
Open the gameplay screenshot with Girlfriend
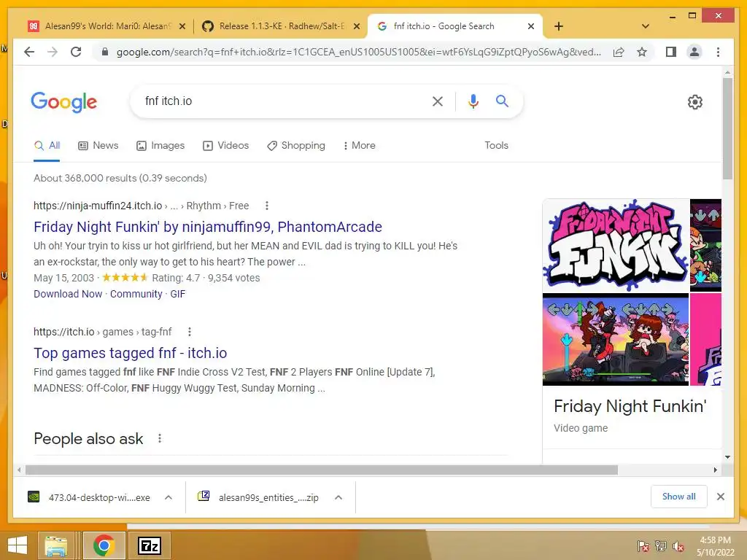coord(616,339)
